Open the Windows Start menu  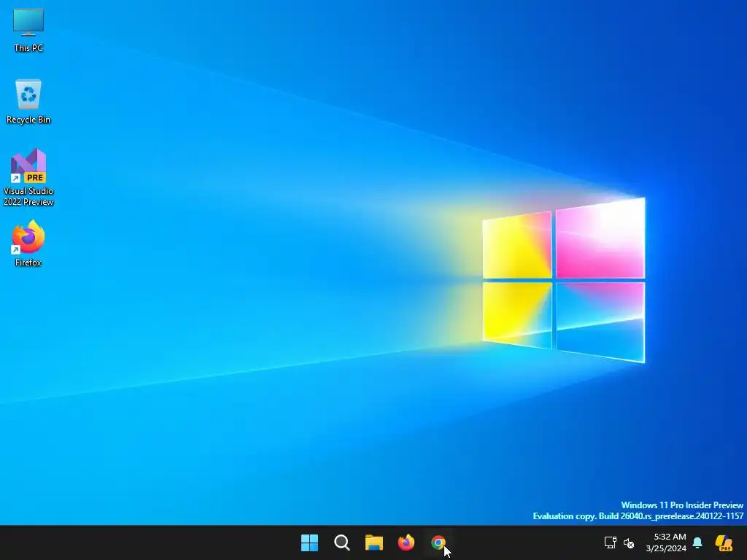coord(309,542)
